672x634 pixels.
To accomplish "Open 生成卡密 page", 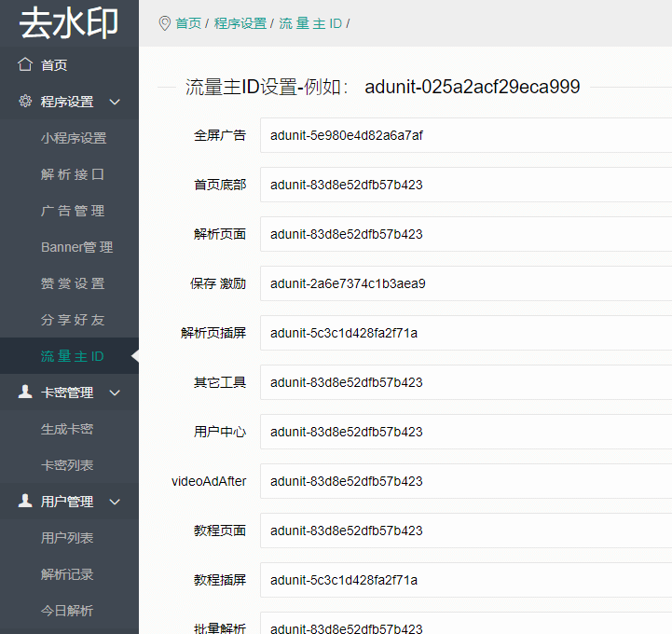I will pyautogui.click(x=67, y=429).
